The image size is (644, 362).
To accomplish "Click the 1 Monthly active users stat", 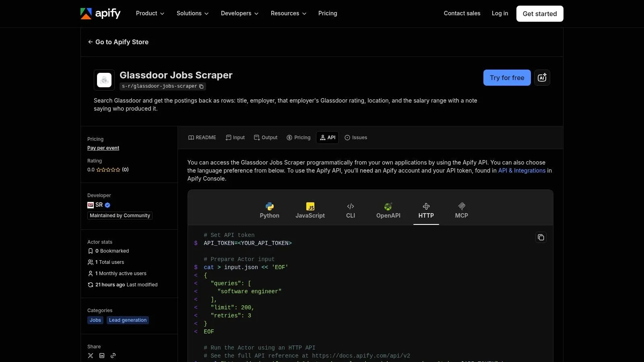I will [x=117, y=274].
